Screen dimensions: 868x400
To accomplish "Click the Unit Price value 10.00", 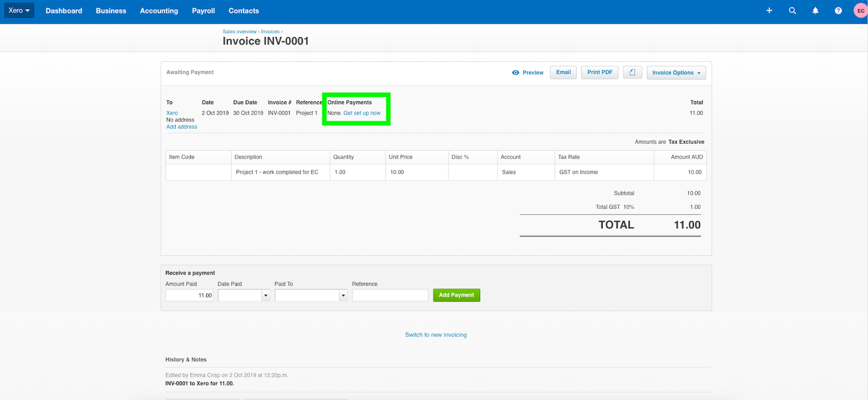I will 397,172.
